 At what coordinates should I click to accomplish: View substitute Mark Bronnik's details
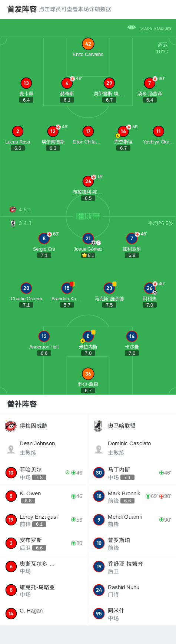[x=132, y=496]
